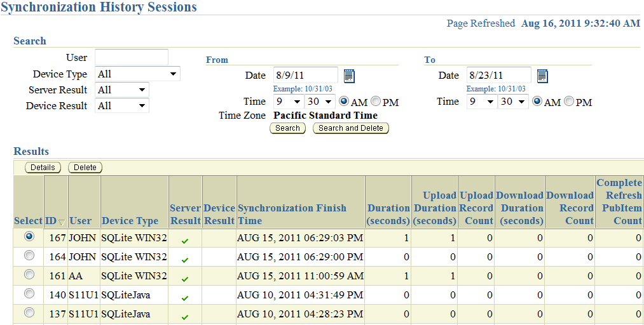644x325 pixels.
Task: Sort by the User column header
Action: 80,221
